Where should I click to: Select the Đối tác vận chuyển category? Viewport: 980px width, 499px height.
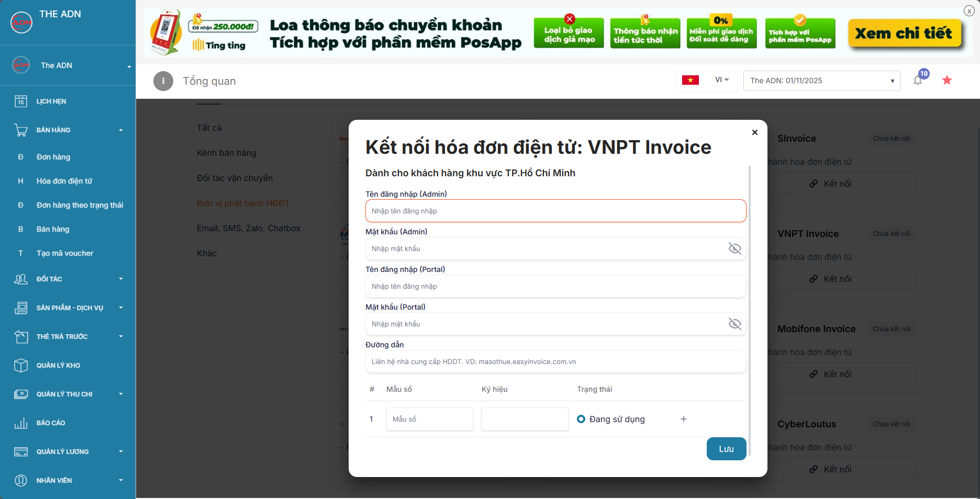(235, 178)
